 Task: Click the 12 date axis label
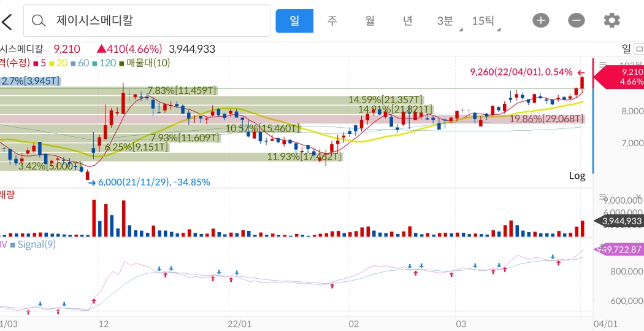click(x=104, y=324)
